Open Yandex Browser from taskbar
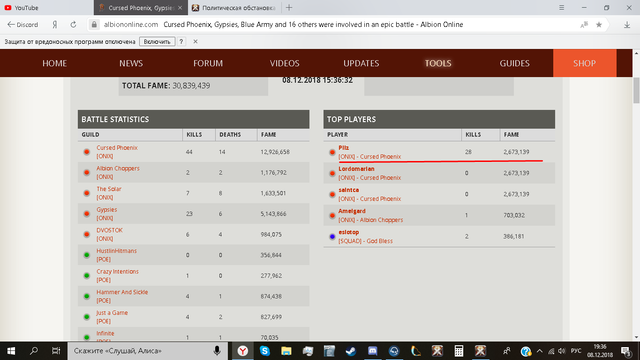This screenshot has width=640, height=360. (243, 351)
